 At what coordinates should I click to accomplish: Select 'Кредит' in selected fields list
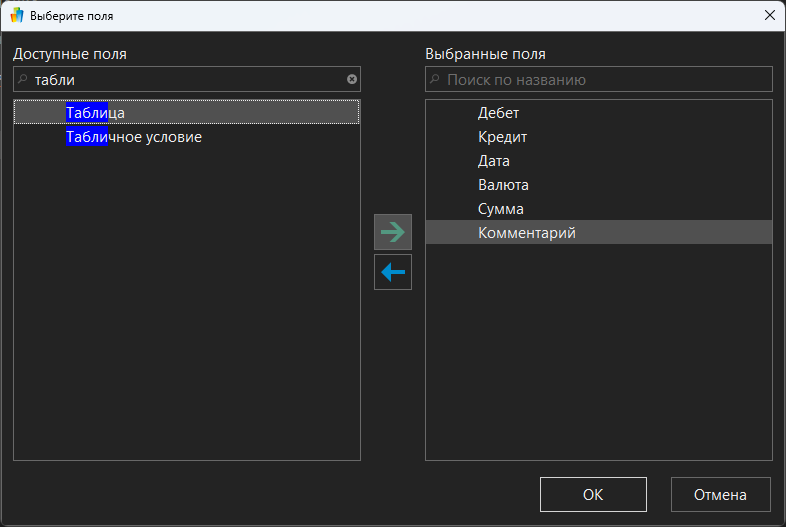pos(502,137)
